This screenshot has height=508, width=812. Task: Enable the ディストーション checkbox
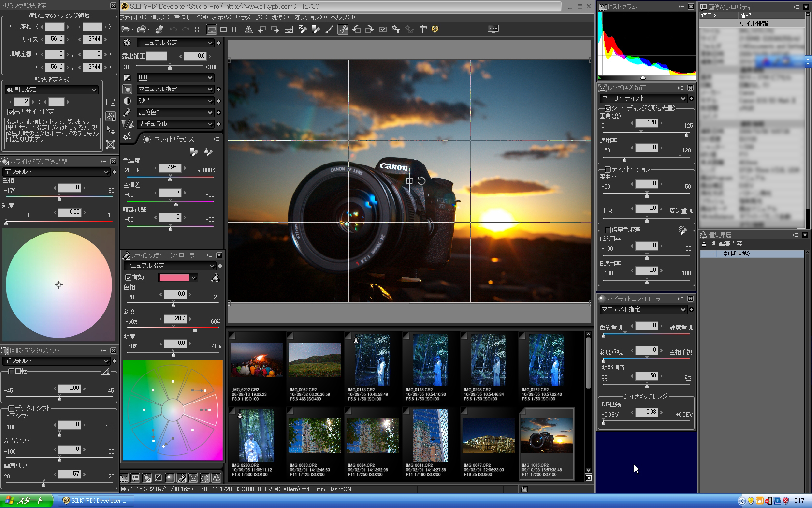tap(608, 170)
